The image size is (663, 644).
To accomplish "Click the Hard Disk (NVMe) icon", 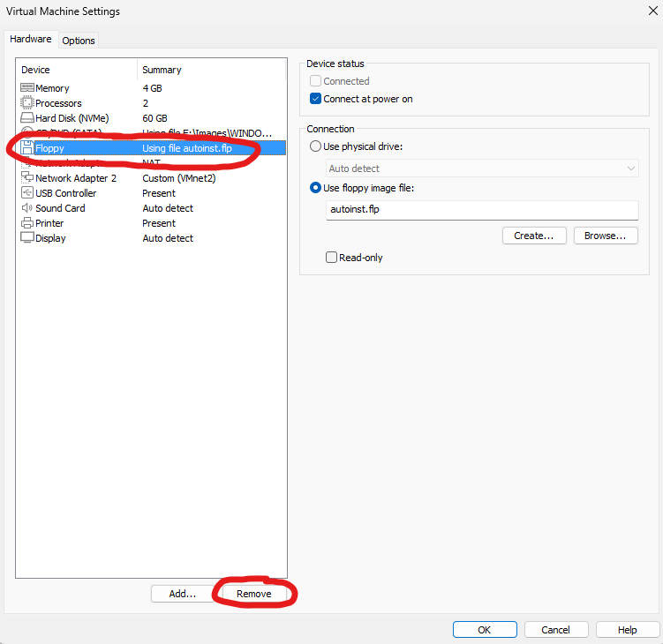I will point(26,118).
